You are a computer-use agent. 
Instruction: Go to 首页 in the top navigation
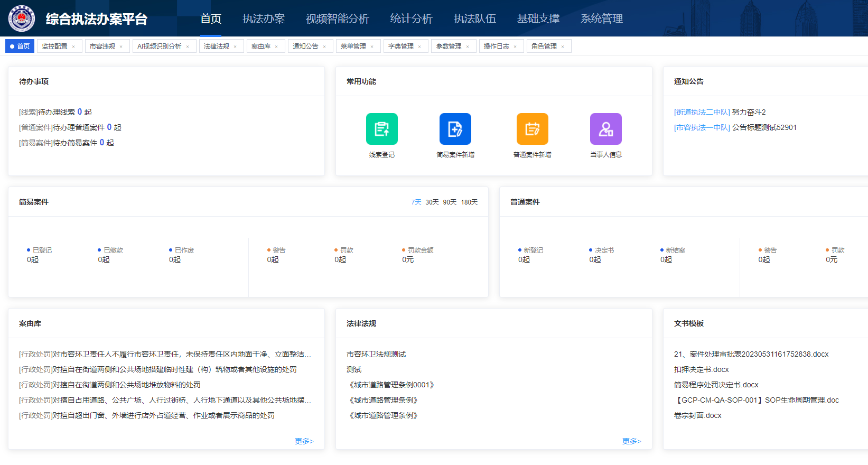(x=211, y=18)
